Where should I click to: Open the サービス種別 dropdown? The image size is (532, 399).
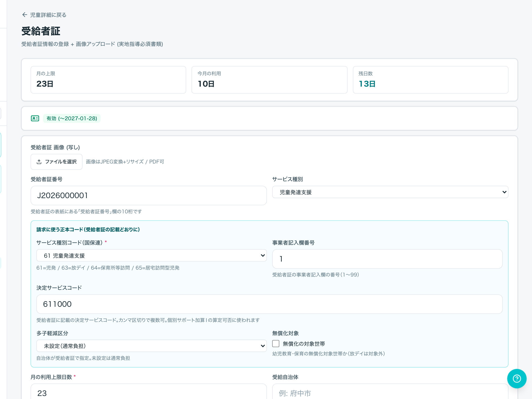pos(390,192)
